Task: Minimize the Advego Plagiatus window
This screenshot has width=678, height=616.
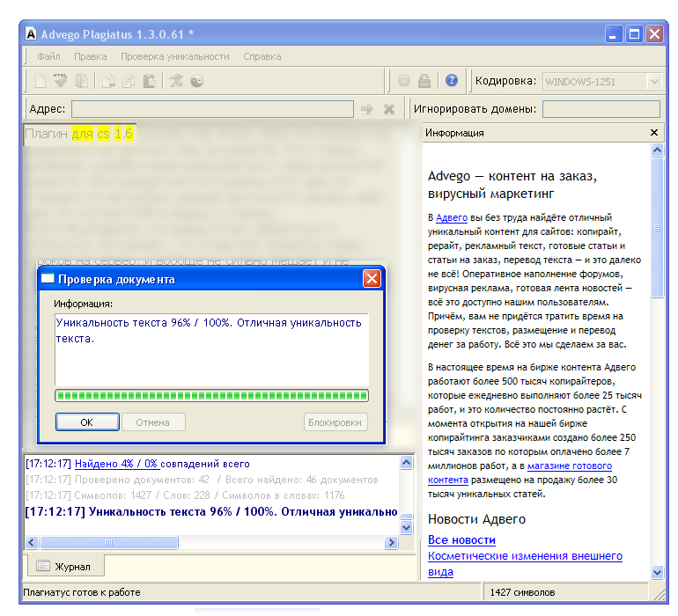Action: pos(614,33)
